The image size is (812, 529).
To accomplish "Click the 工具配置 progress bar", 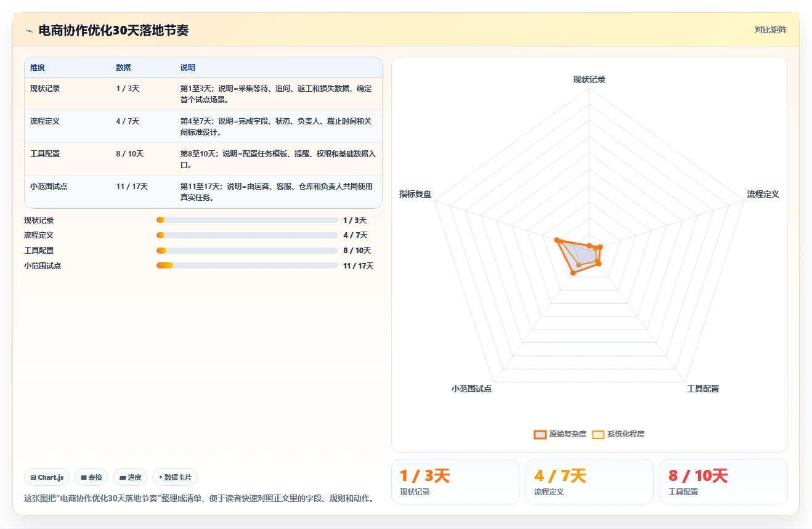I will point(247,251).
